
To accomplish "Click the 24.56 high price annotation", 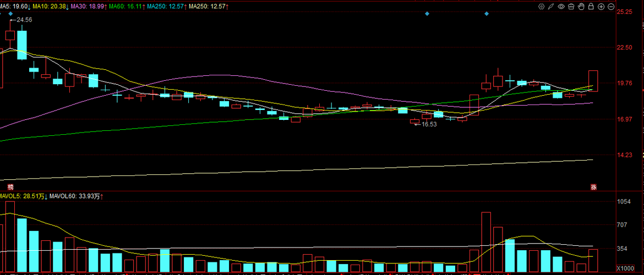I will click(24, 20).
